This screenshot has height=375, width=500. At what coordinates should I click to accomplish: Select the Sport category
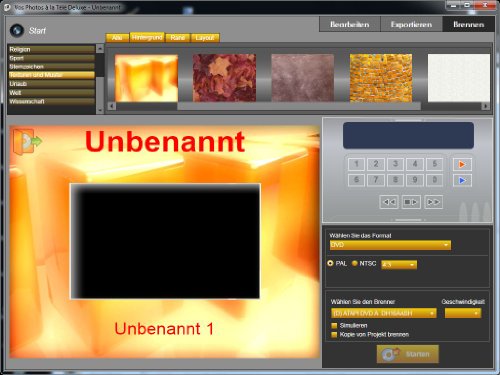[x=52, y=58]
